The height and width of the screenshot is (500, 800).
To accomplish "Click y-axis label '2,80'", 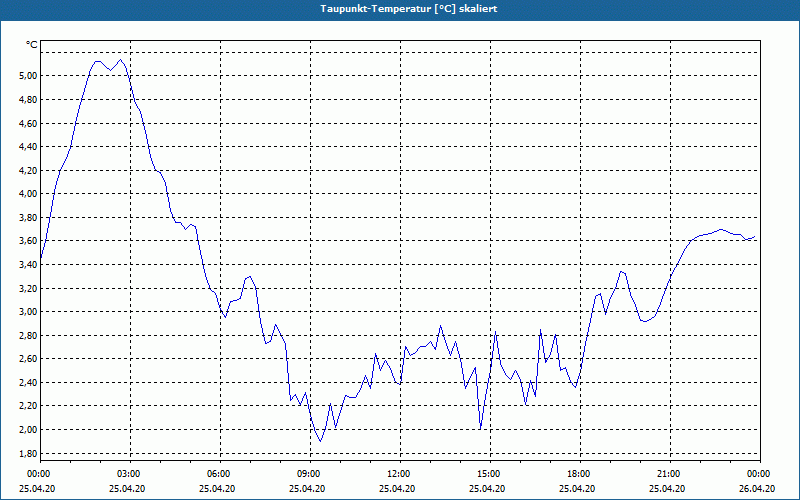I will click(x=28, y=335).
